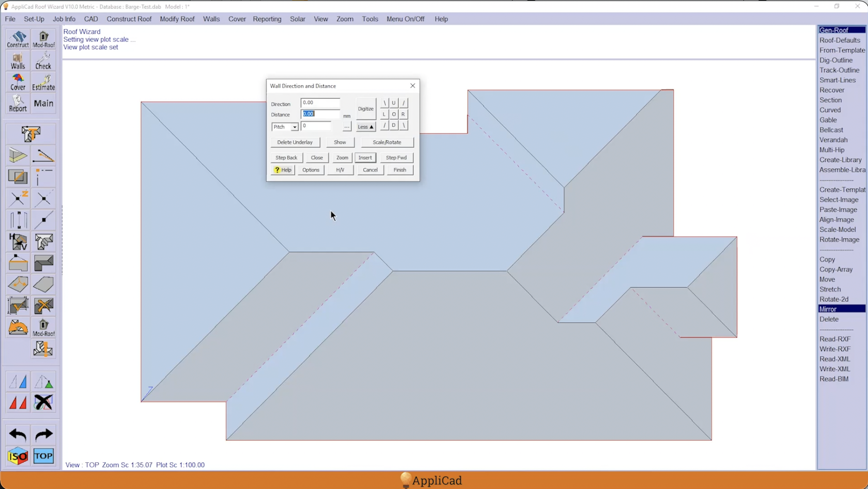Click the undo arrow icon
Screen dimensions: 868x489
(x=17, y=434)
